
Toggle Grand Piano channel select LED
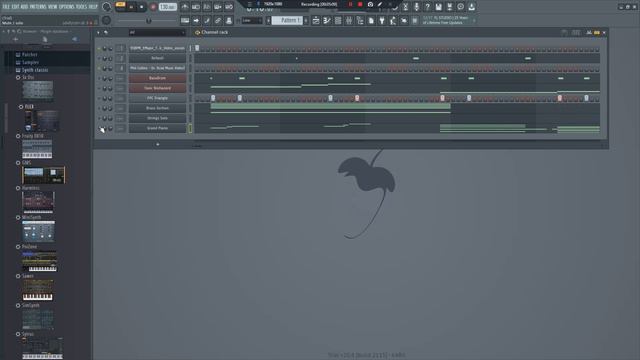tap(190, 128)
